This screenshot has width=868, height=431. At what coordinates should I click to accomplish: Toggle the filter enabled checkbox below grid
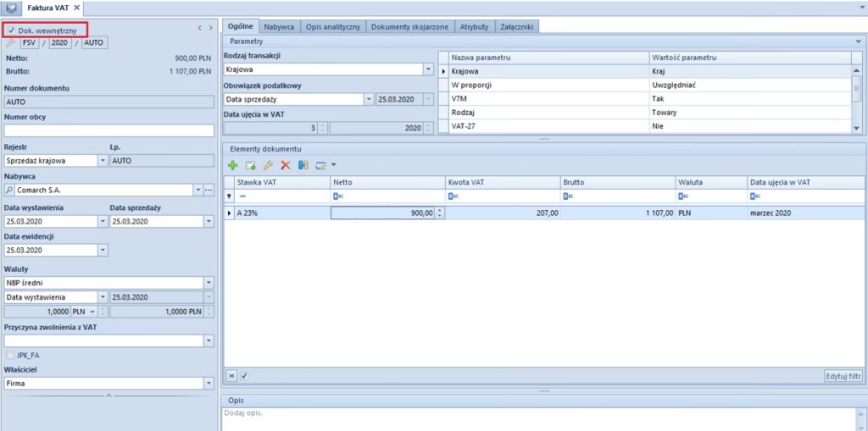point(243,375)
